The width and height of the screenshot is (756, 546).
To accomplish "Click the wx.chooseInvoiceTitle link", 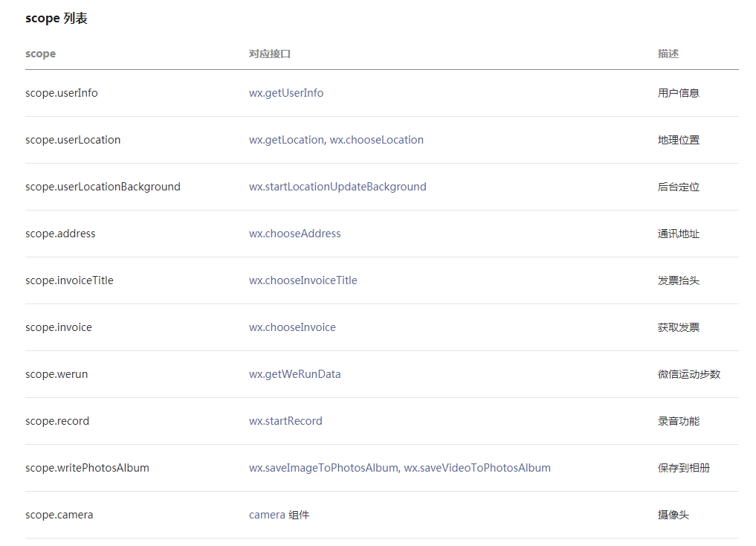I will tap(303, 280).
